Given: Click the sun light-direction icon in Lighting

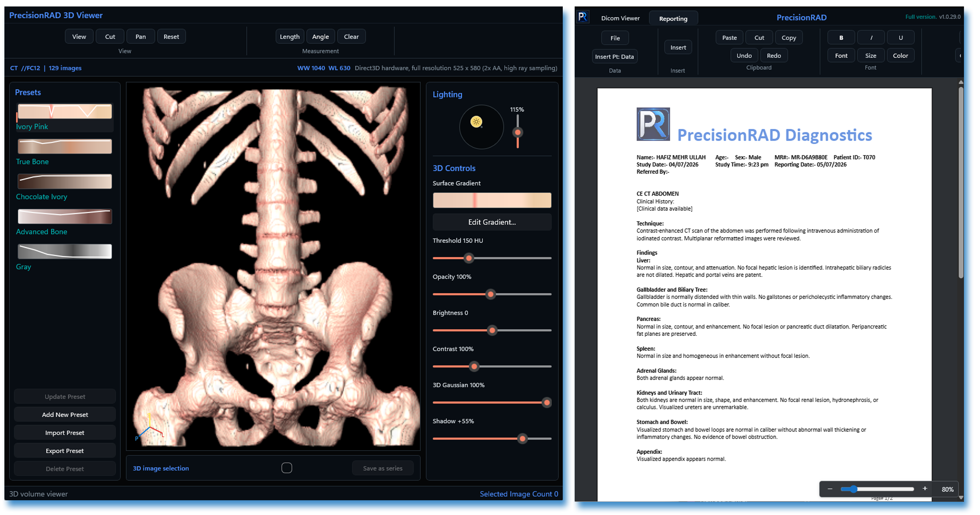Looking at the screenshot, I should tap(476, 122).
